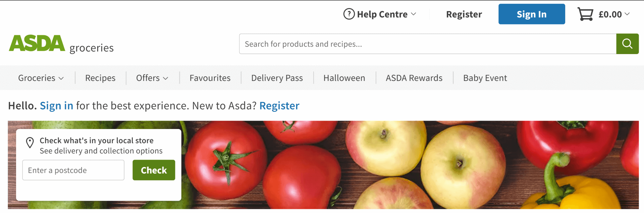This screenshot has height=213, width=644.
Task: Focus the Enter a postcode field
Action: [x=73, y=170]
